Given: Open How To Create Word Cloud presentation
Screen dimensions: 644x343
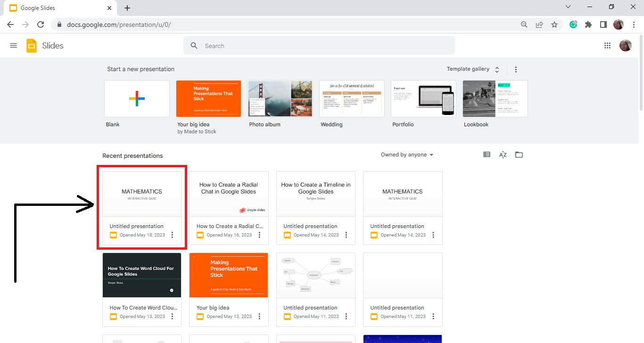Looking at the screenshot, I should click(x=142, y=275).
